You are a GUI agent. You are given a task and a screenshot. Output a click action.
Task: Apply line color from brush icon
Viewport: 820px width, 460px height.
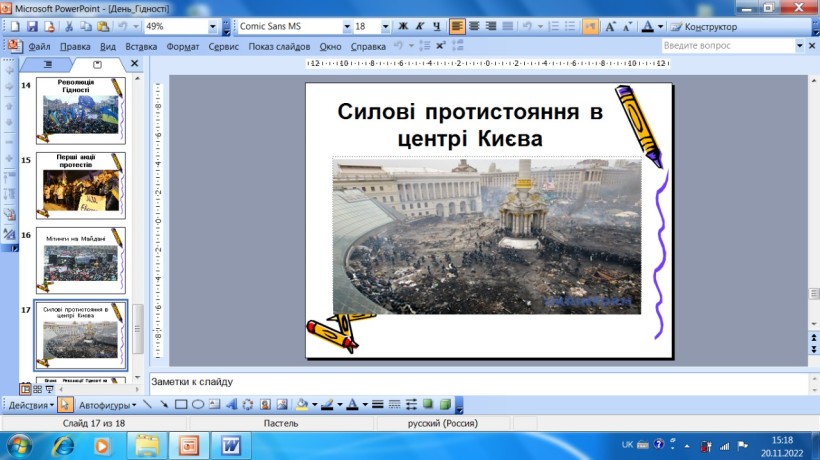tap(327, 405)
